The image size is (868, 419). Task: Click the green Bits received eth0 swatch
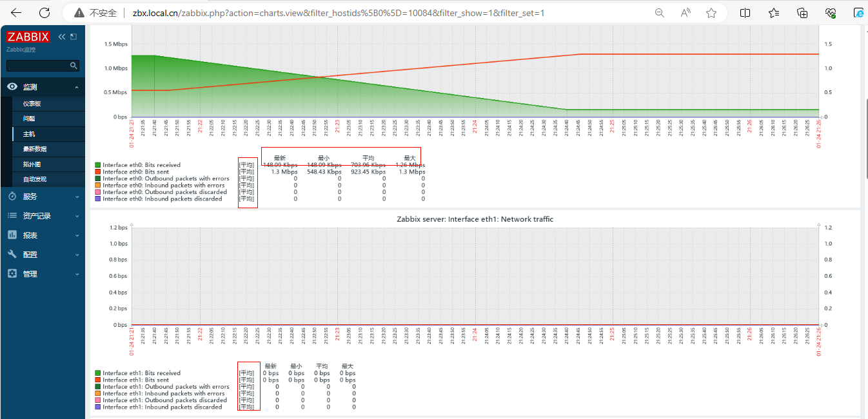[x=97, y=165]
